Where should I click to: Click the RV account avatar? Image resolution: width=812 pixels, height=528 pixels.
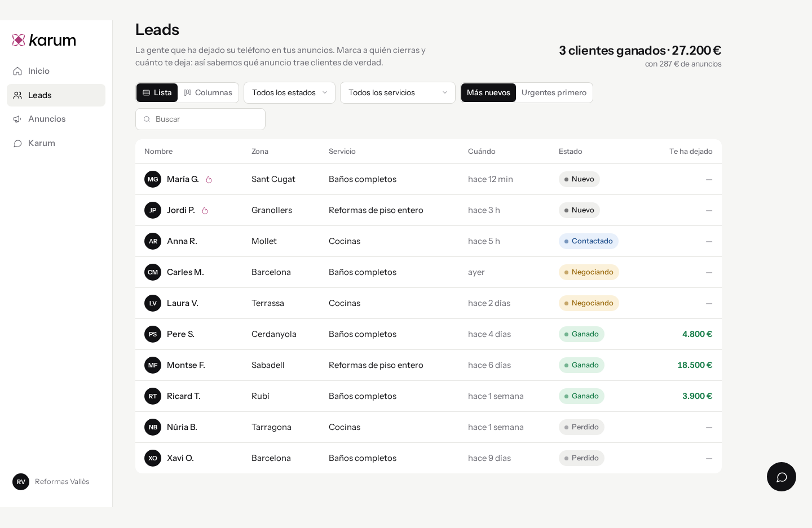tap(21, 482)
